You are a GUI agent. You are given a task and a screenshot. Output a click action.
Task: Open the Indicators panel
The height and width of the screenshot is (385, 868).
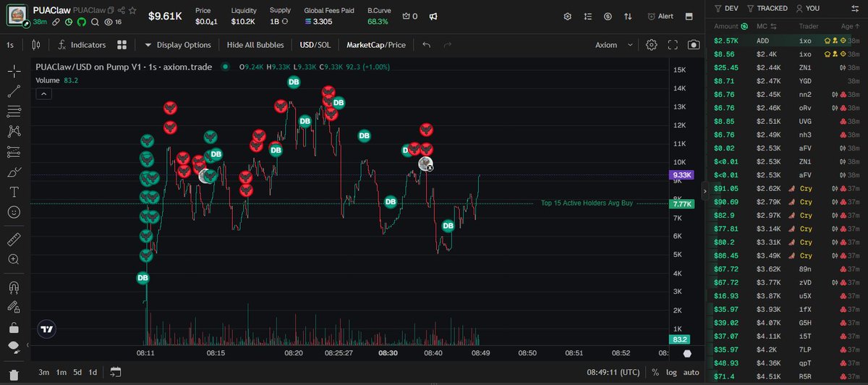click(82, 45)
